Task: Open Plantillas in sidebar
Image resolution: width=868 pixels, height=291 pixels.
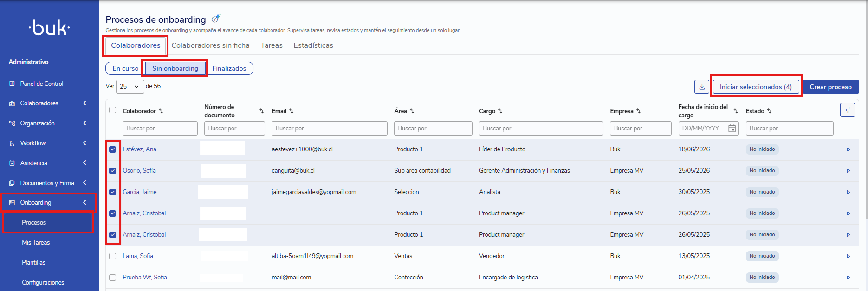Action: (x=34, y=263)
